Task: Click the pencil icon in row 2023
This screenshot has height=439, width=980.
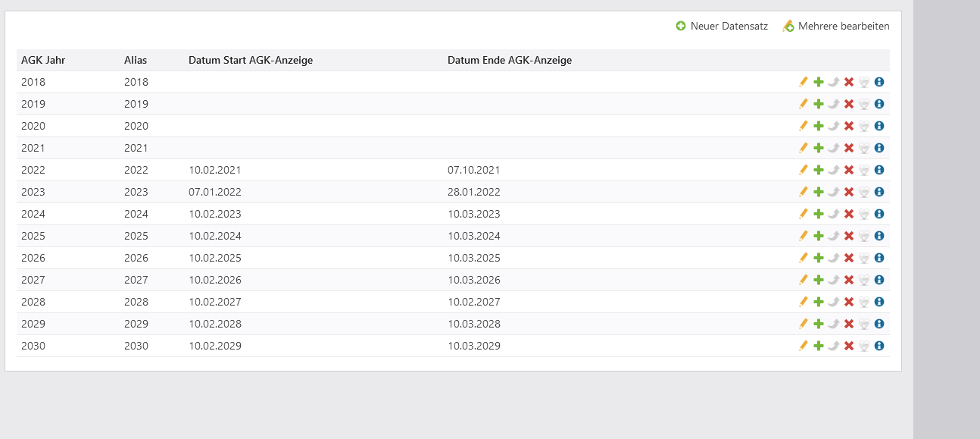Action: pyautogui.click(x=804, y=192)
